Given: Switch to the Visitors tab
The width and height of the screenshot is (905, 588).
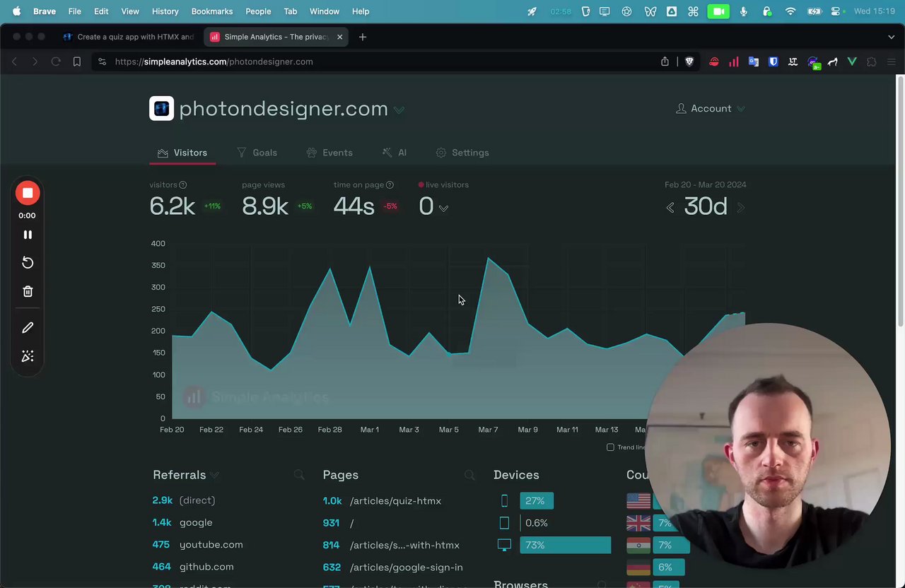Looking at the screenshot, I should click(182, 153).
